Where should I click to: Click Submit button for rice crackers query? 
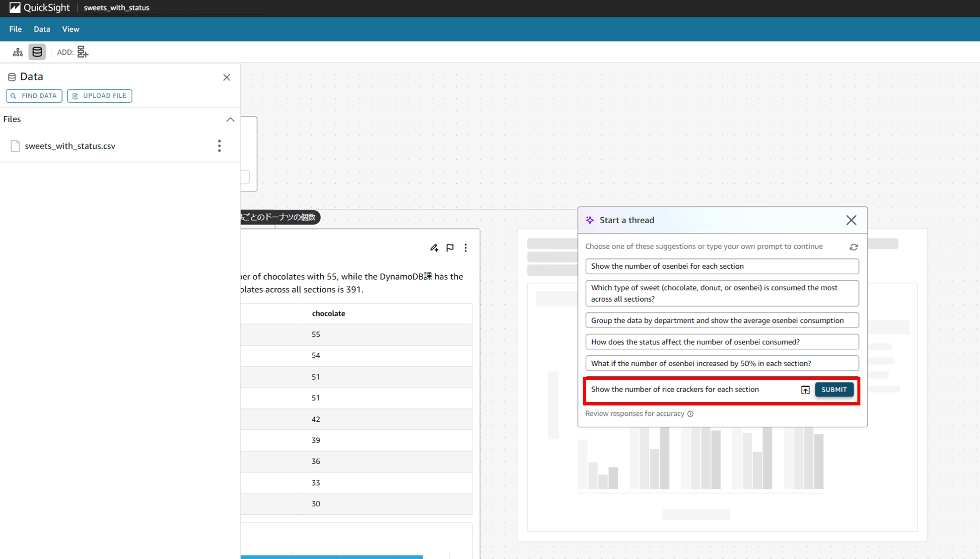pyautogui.click(x=834, y=389)
